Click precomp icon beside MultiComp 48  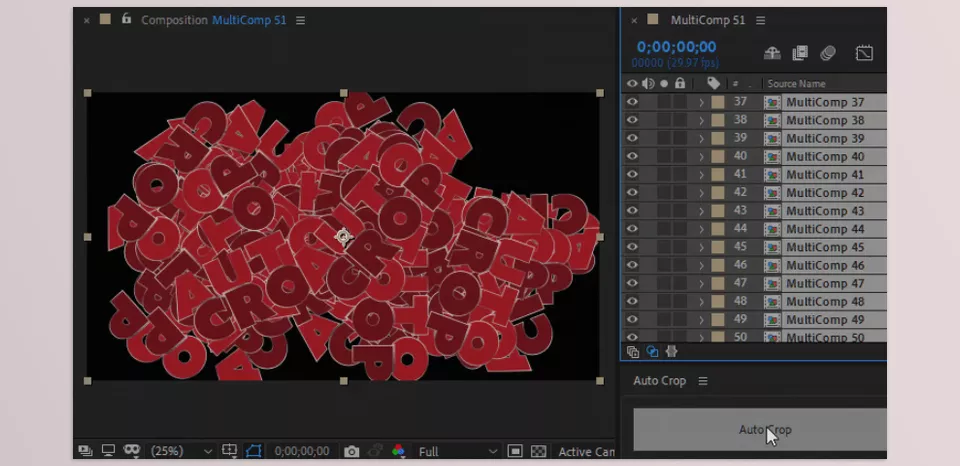coord(773,301)
